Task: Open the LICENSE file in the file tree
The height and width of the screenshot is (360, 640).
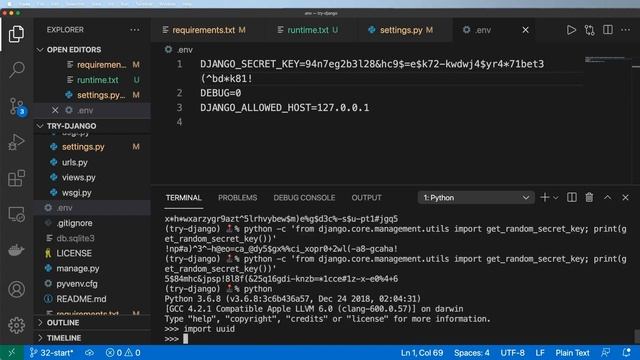Action: point(73,253)
